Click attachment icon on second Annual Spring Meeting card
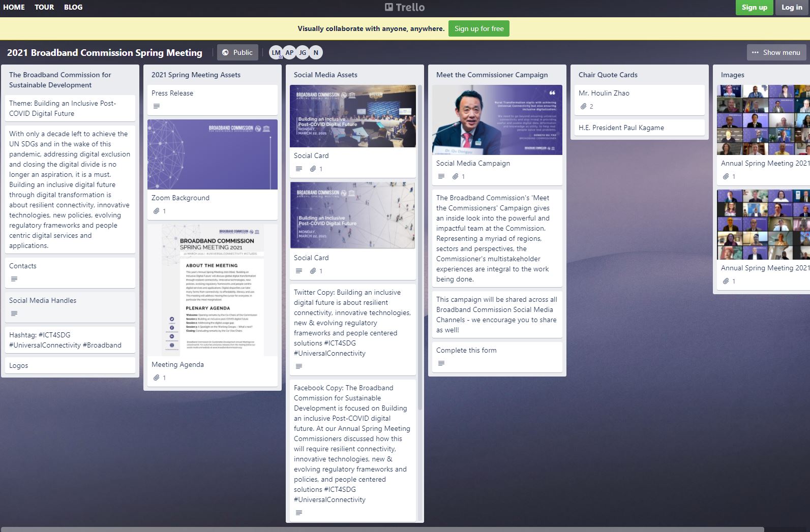Image resolution: width=810 pixels, height=532 pixels. (726, 281)
